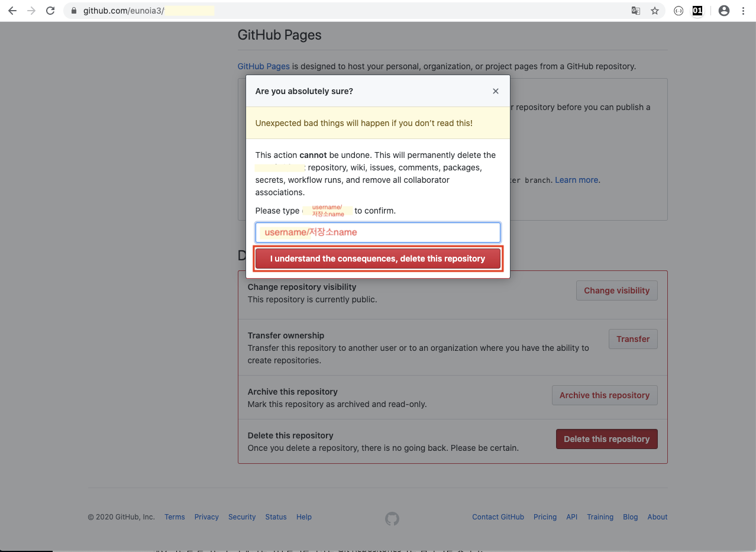Click the browser forward arrow
756x552 pixels.
tap(31, 11)
